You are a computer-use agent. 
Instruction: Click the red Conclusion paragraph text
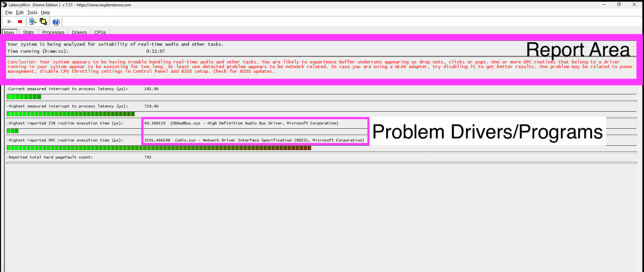(320, 66)
